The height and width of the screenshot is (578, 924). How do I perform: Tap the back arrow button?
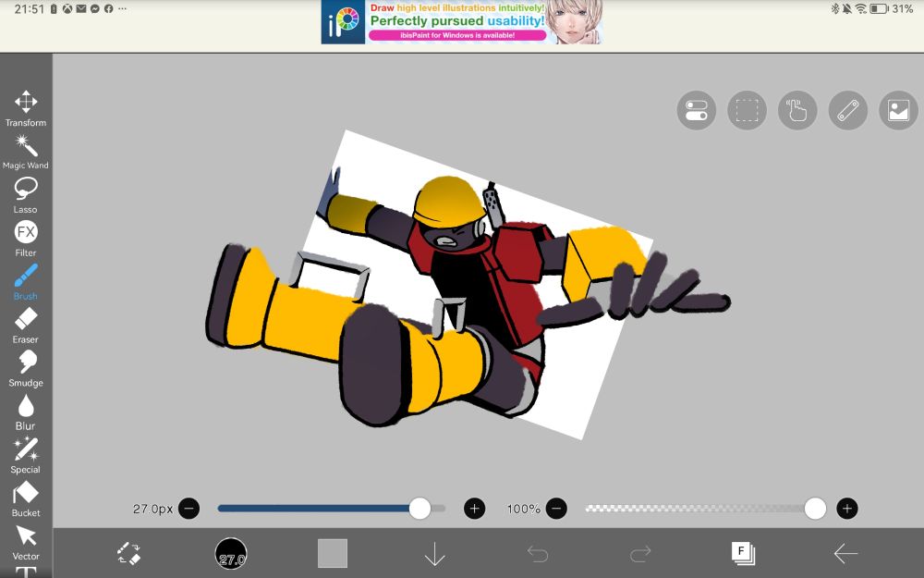tap(845, 554)
